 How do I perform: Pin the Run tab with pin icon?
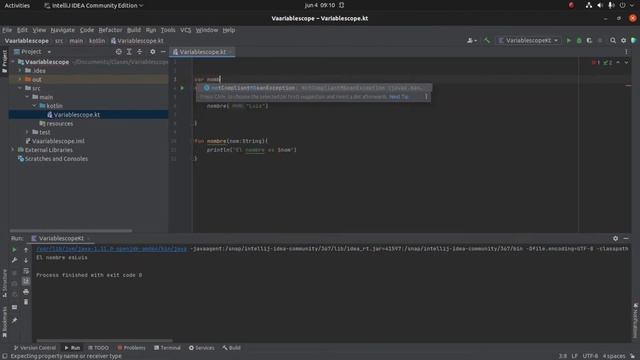point(14,320)
